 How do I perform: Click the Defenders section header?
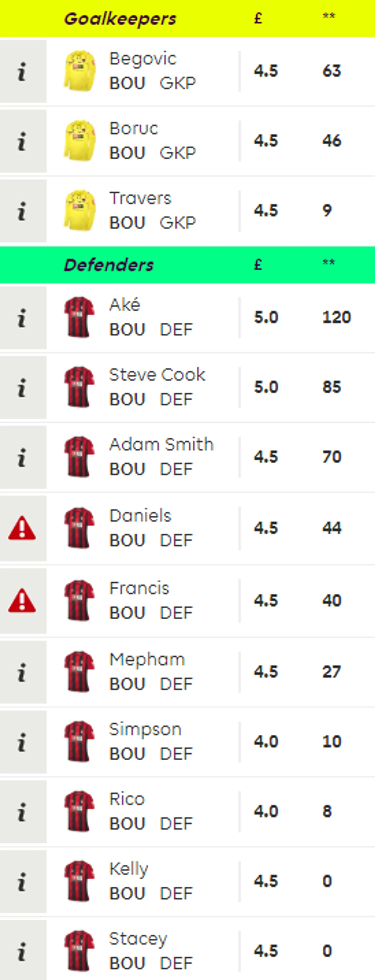(109, 265)
